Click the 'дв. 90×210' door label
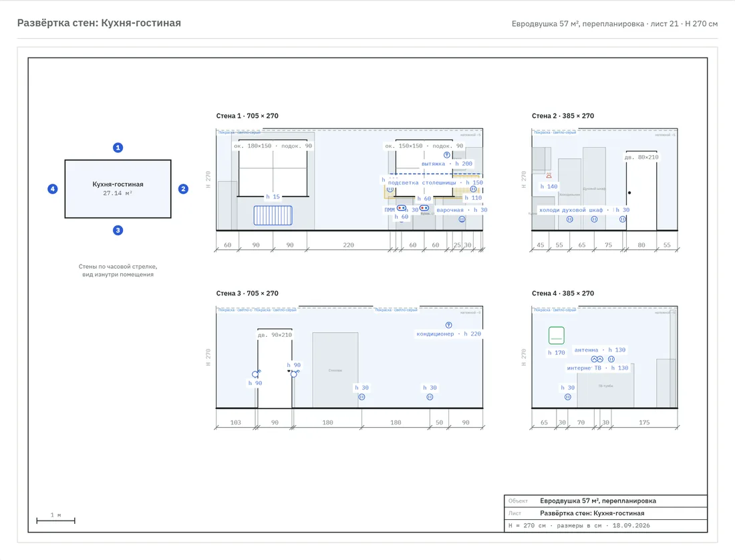Viewport: 735px width, 560px height. [275, 335]
